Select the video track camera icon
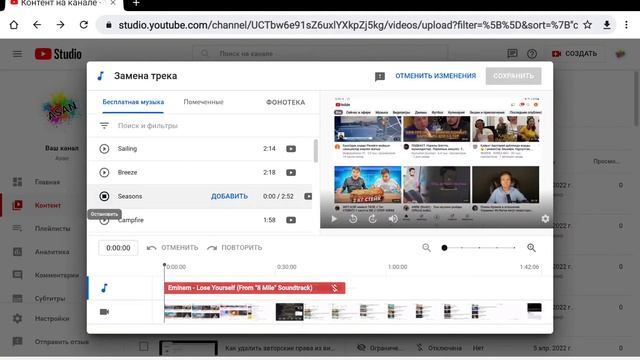The height and width of the screenshot is (360, 640). pos(104,312)
